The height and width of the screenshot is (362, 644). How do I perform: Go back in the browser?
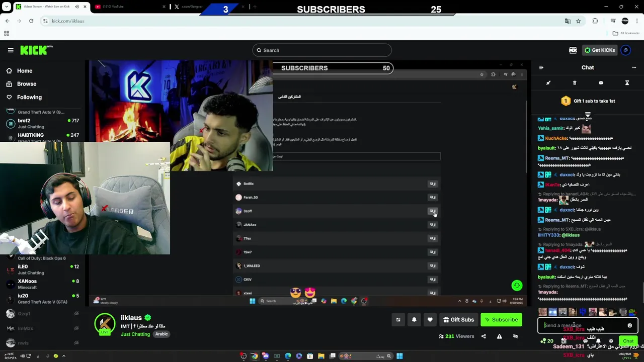pyautogui.click(x=8, y=21)
